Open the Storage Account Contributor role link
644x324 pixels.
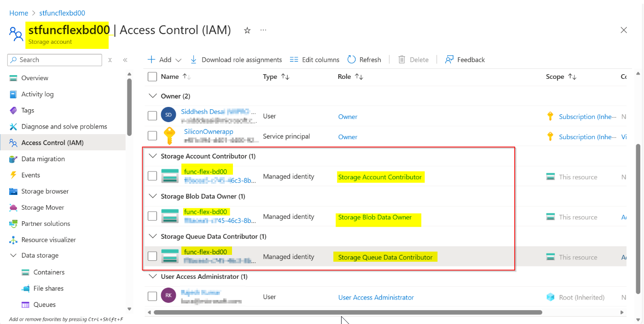380,177
